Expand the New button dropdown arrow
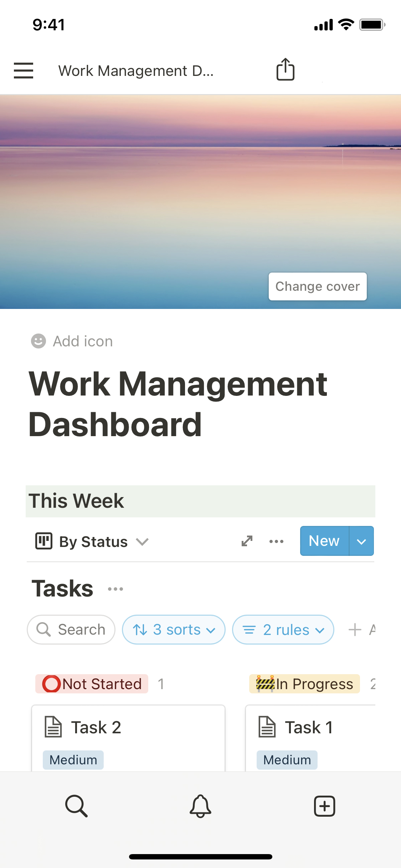Viewport: 401px width, 868px height. [361, 541]
